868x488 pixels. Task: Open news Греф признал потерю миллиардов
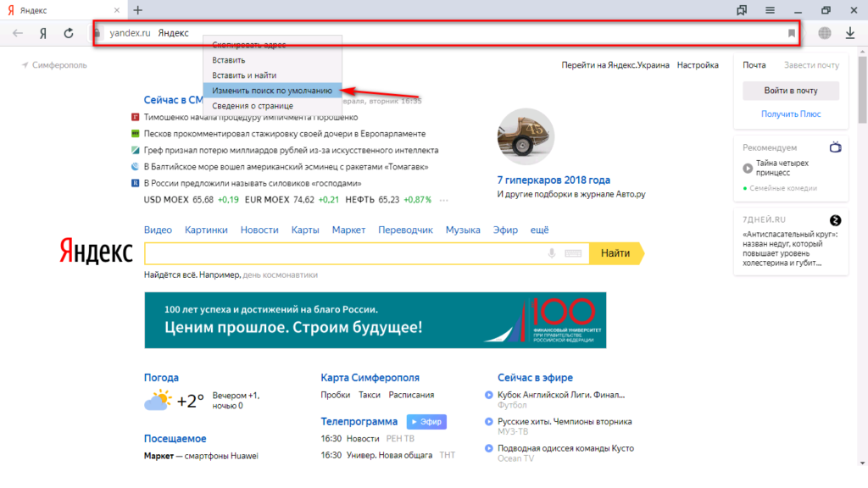click(292, 151)
